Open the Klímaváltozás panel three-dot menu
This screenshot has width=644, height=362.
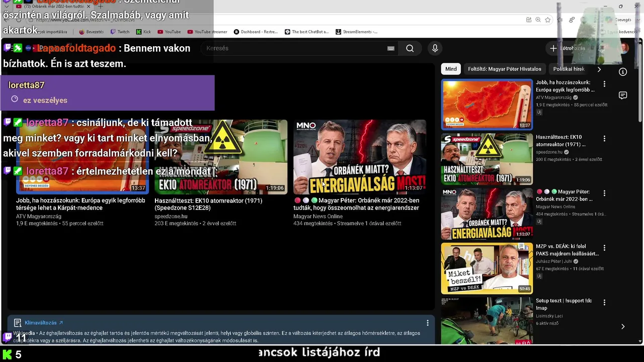pyautogui.click(x=428, y=323)
